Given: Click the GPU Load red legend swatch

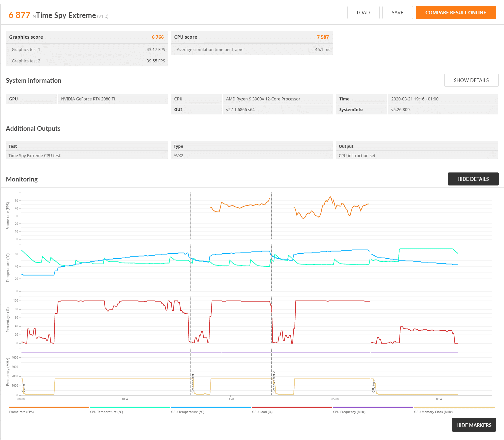Looking at the screenshot, I should [x=292, y=407].
